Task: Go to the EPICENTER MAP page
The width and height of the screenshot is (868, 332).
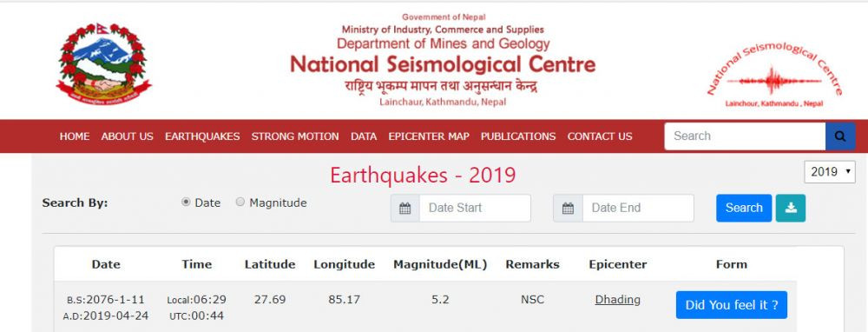Action: tap(429, 136)
